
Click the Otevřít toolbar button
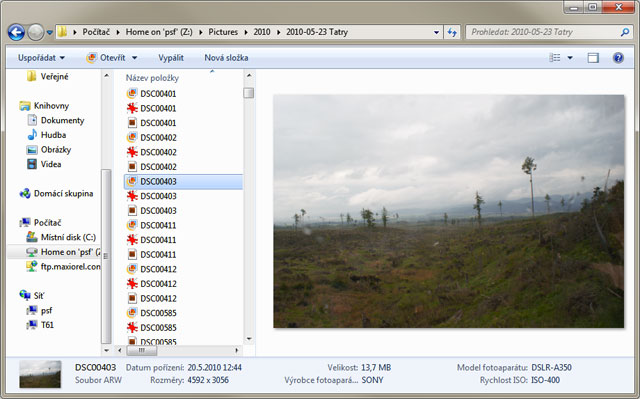[x=106, y=58]
